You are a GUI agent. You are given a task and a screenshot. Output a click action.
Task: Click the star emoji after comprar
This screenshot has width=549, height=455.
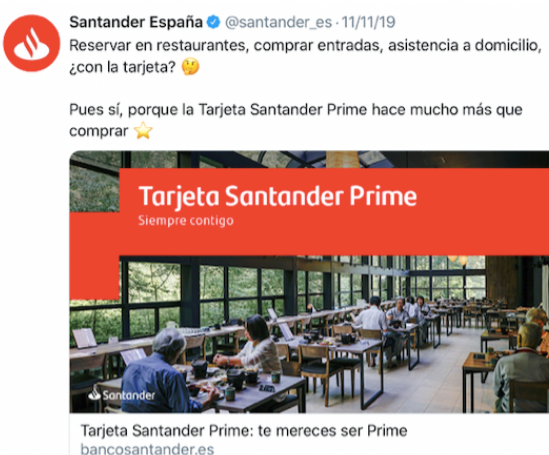coord(143,131)
